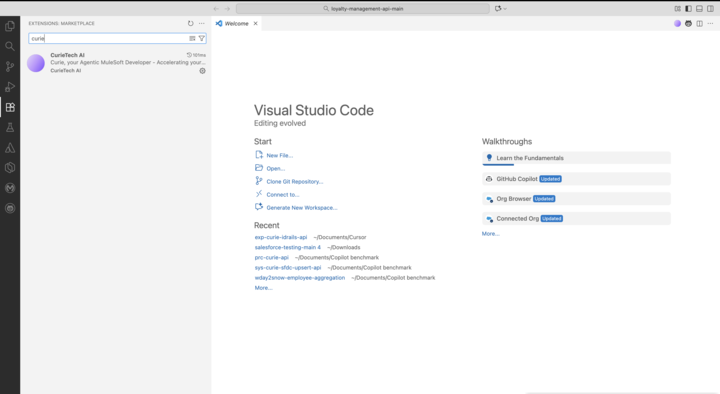Toggle the bottom panel visibility
This screenshot has width=720, height=394.
pos(699,9)
